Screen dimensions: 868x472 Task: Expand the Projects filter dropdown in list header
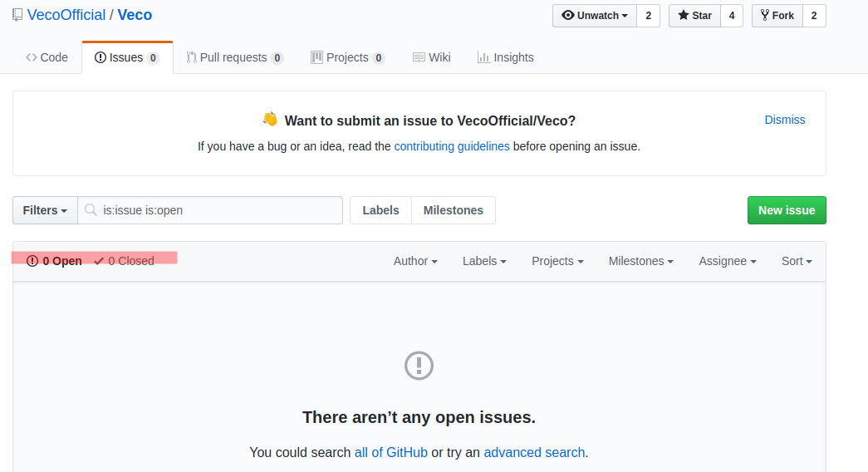tap(557, 261)
